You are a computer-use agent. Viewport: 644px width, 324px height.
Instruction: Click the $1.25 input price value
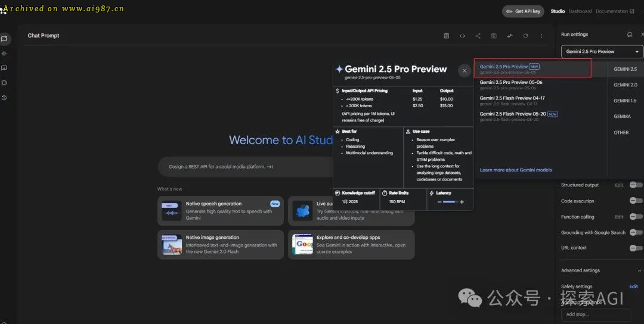tap(417, 99)
